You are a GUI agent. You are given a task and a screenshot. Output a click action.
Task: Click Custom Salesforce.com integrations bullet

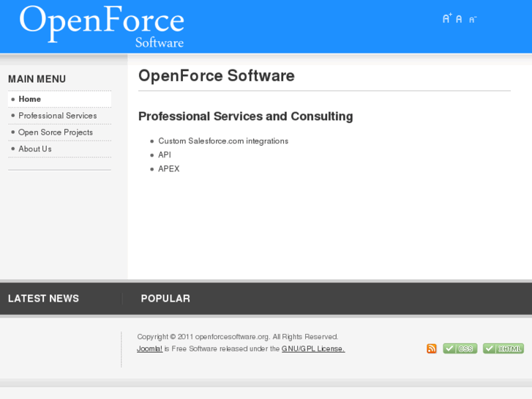223,141
